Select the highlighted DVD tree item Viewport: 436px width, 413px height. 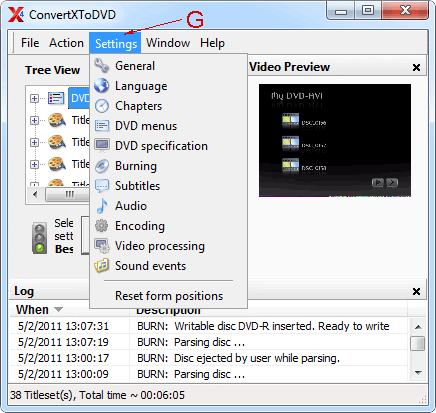(x=79, y=98)
